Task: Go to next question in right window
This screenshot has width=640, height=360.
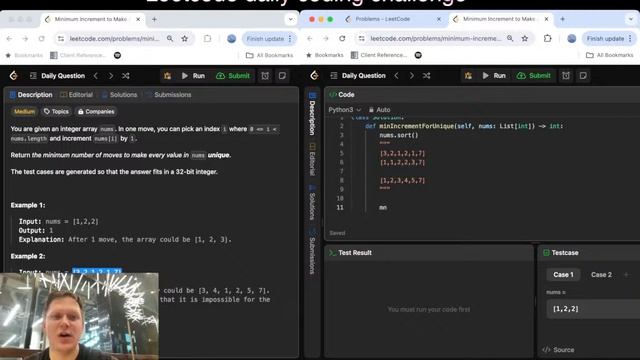Action: (411, 76)
